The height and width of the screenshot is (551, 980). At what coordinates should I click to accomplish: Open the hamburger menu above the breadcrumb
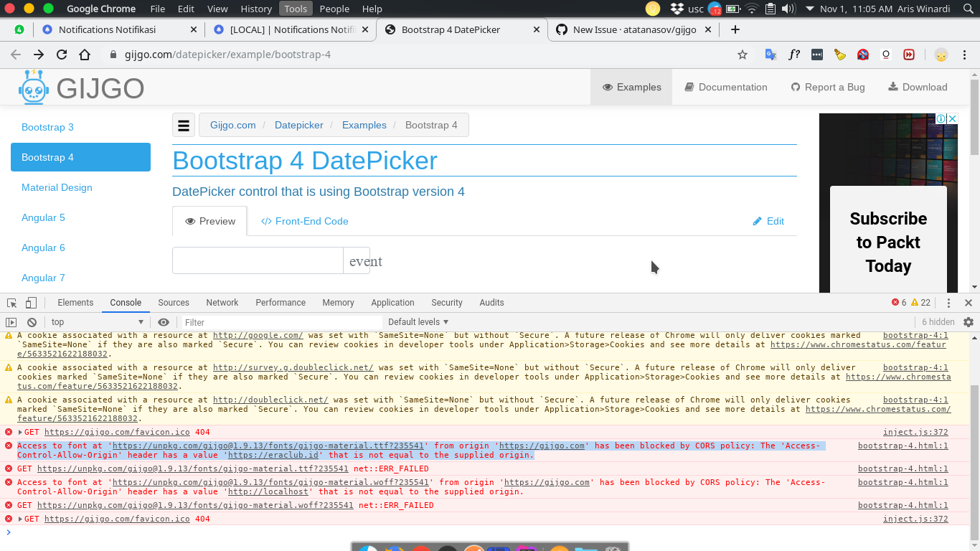click(x=184, y=124)
